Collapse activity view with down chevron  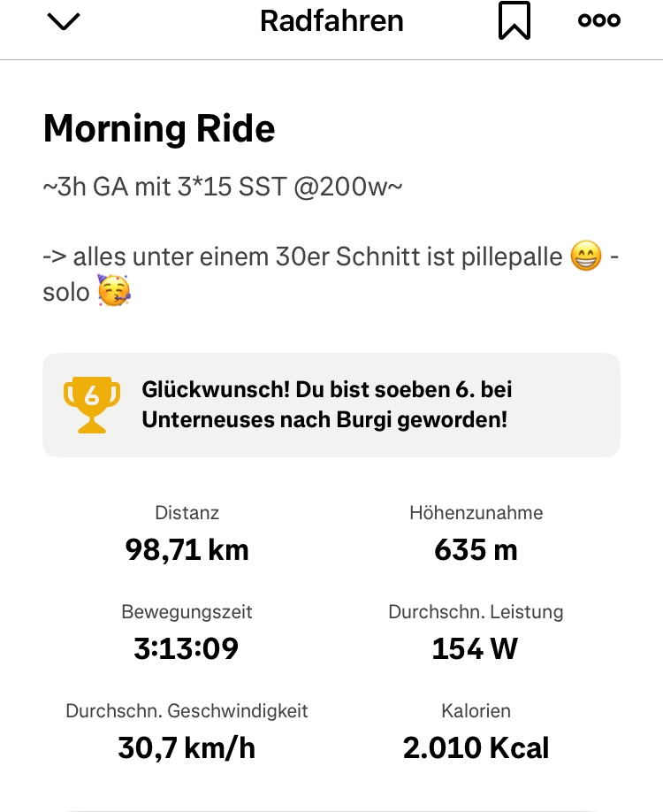click(63, 21)
